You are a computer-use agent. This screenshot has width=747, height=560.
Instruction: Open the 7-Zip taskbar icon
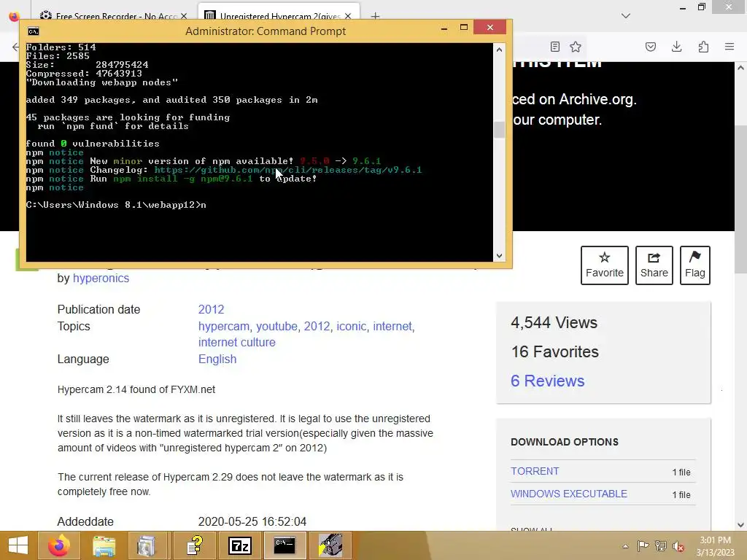pos(239,545)
